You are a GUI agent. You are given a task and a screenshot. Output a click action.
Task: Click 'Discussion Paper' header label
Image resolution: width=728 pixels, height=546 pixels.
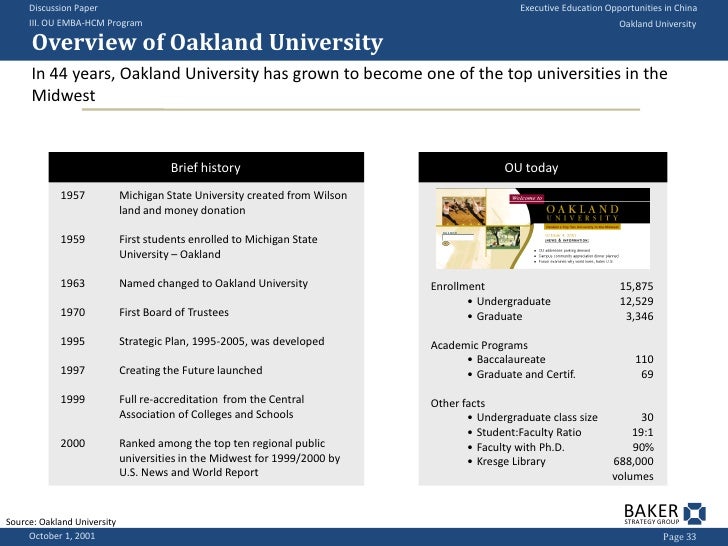[x=63, y=8]
